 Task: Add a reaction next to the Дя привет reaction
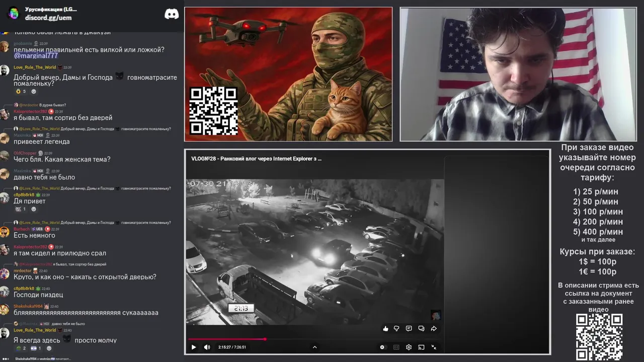(34, 209)
